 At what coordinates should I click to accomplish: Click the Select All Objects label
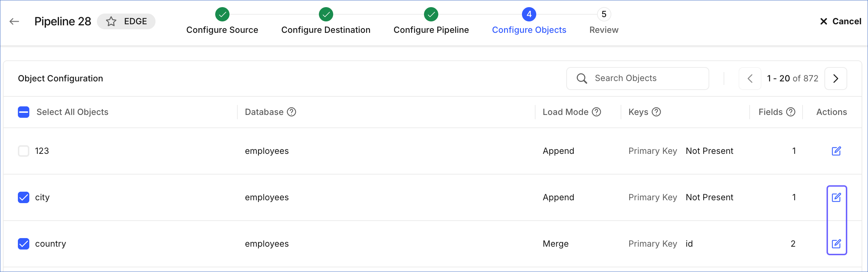point(73,112)
